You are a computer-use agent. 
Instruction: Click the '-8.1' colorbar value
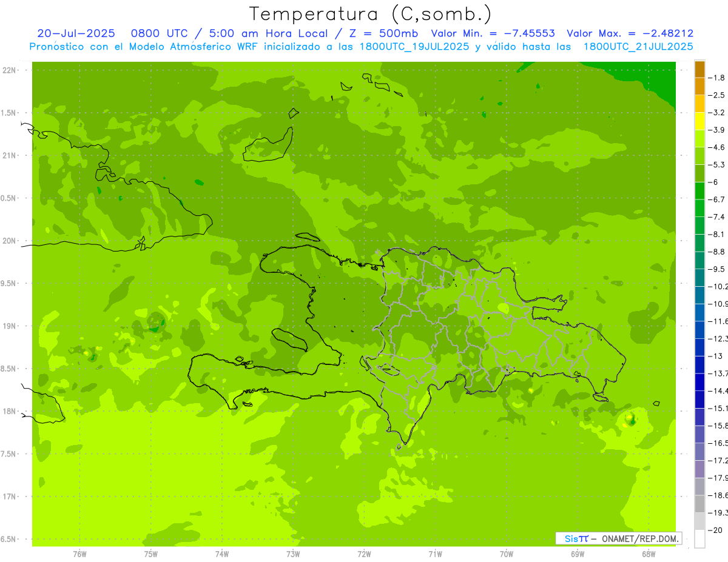click(716, 234)
